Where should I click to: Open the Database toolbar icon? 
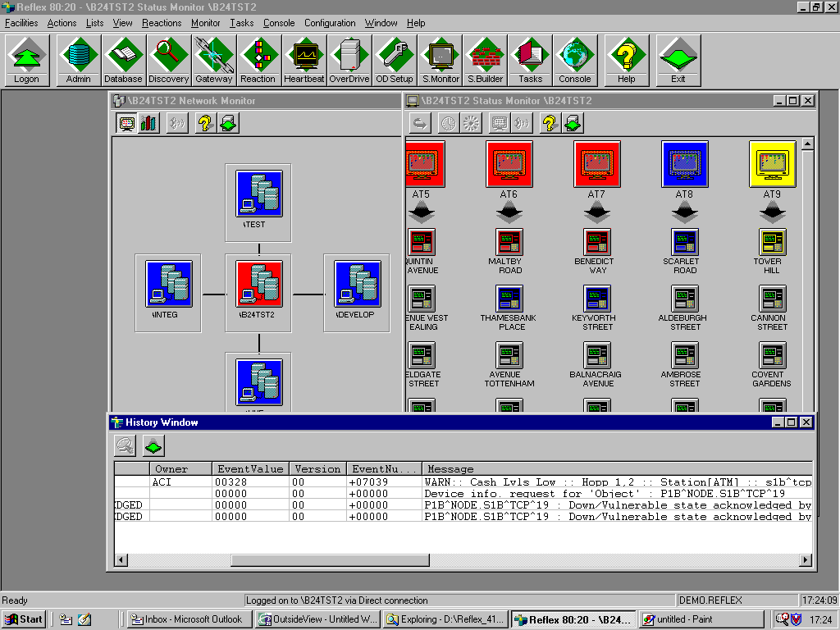[x=123, y=60]
